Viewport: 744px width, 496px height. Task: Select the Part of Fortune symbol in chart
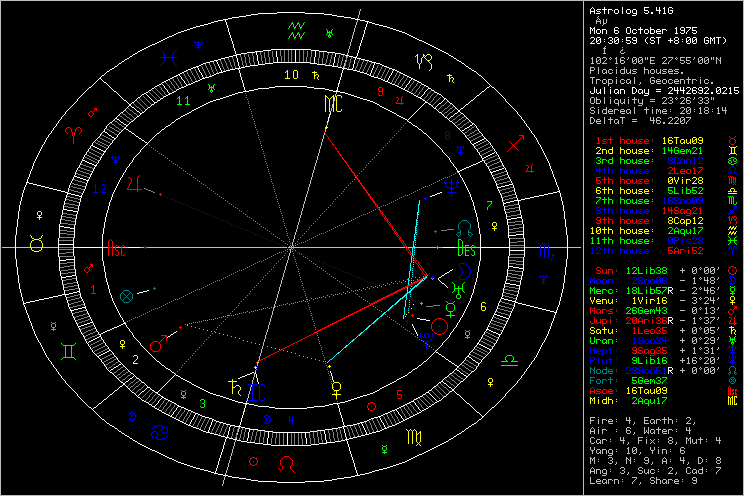coord(127,296)
